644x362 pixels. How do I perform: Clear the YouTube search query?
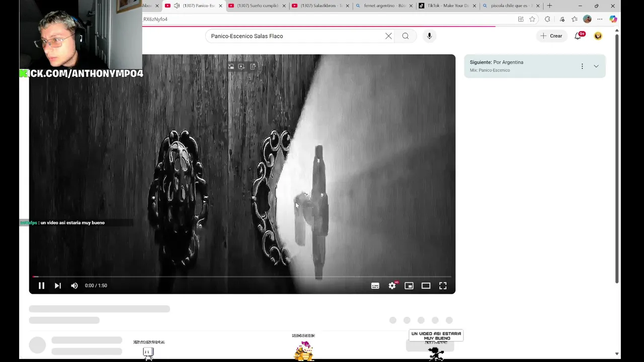tap(388, 36)
